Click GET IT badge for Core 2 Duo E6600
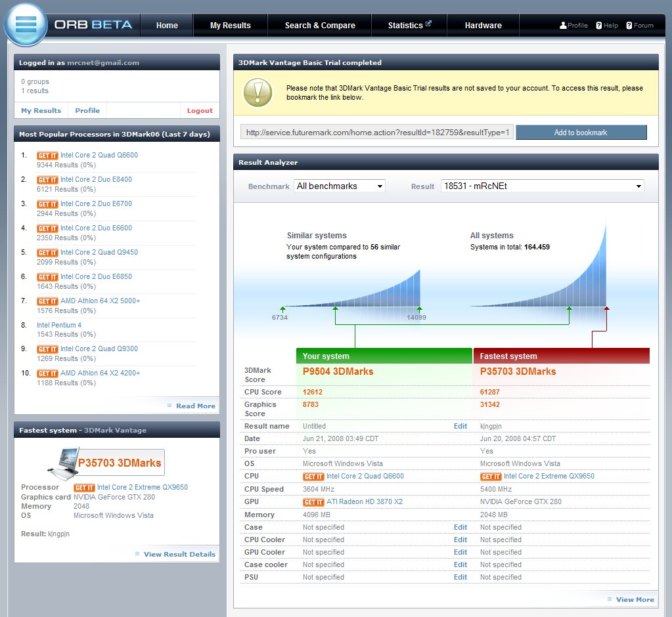672x617 pixels. (47, 228)
